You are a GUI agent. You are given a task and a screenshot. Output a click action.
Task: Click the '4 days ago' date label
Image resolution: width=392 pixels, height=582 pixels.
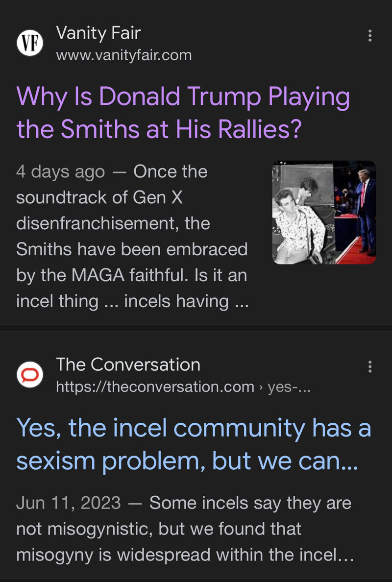coord(60,172)
